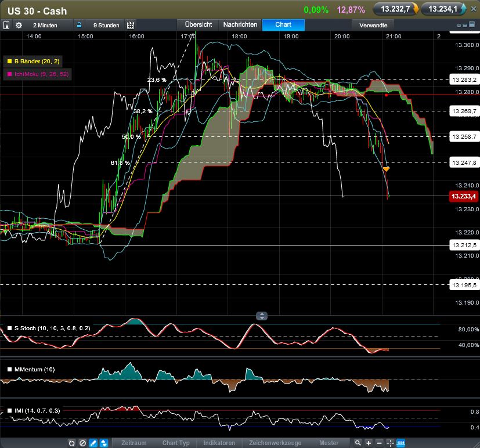Toggle the MMentum (10) indicator white square
The height and width of the screenshot is (448, 480).
[10, 369]
